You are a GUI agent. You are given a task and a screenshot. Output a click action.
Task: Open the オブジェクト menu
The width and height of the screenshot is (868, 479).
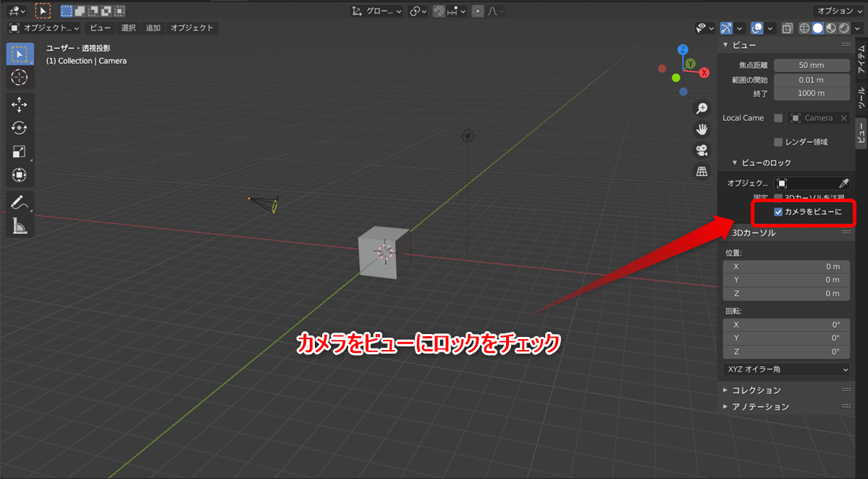tap(192, 28)
